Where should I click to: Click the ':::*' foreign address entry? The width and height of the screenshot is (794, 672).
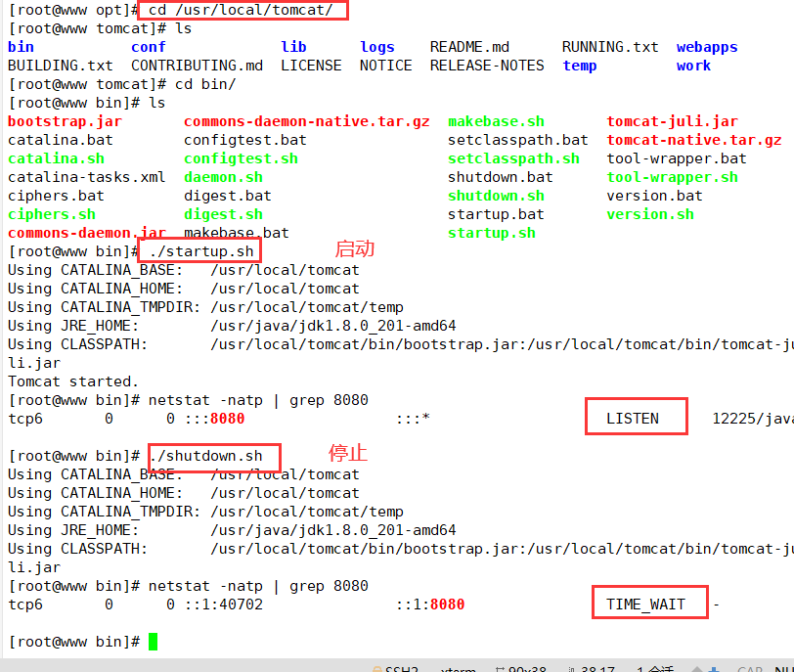pyautogui.click(x=413, y=419)
